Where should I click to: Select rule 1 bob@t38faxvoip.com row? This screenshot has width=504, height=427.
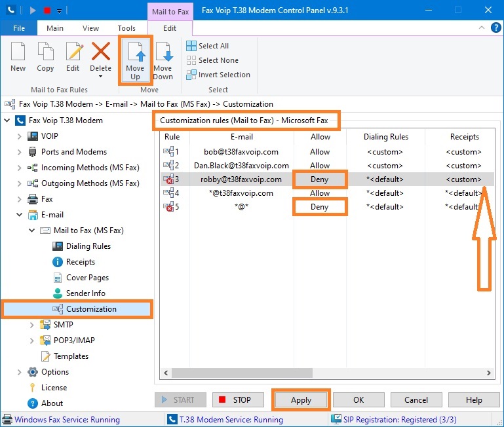[x=327, y=152]
